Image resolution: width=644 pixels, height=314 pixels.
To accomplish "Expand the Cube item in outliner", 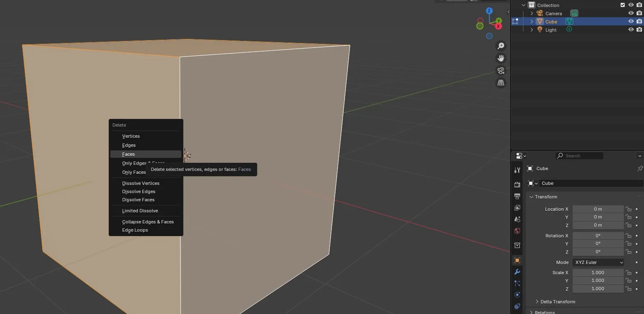I will pyautogui.click(x=532, y=21).
